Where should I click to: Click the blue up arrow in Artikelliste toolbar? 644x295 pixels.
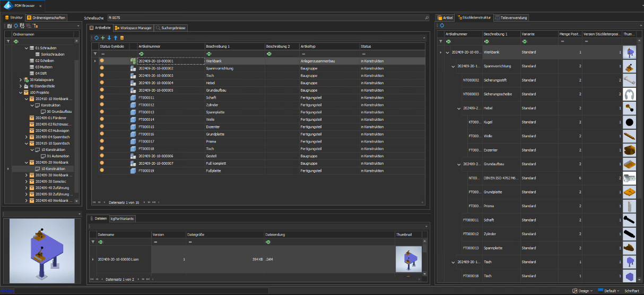point(116,38)
